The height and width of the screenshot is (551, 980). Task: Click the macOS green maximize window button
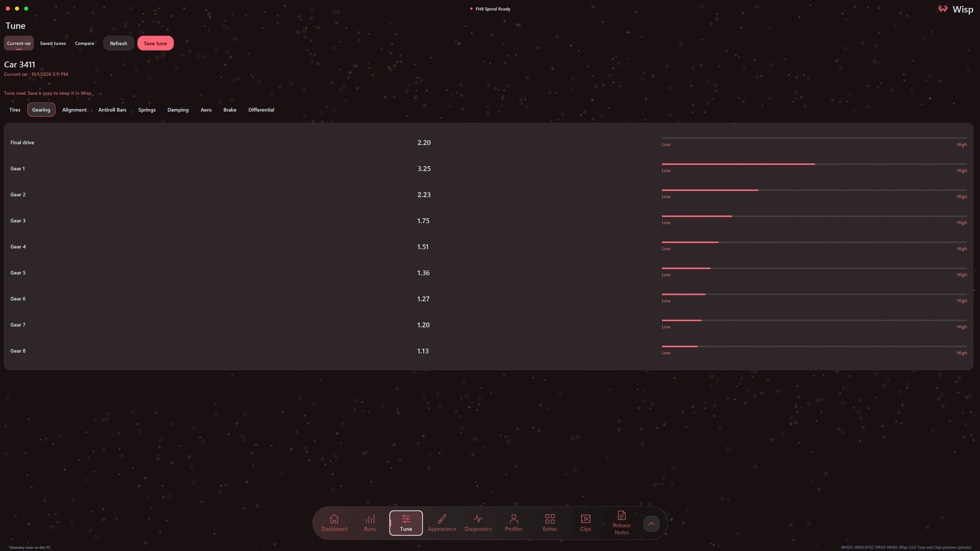coord(26,8)
